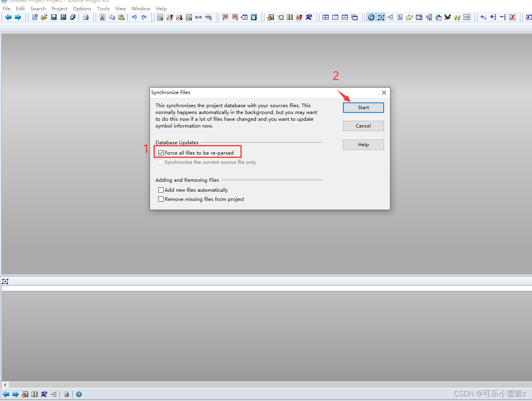Click forward arrow in bottom toolbar
532x401 pixels.
16,394
